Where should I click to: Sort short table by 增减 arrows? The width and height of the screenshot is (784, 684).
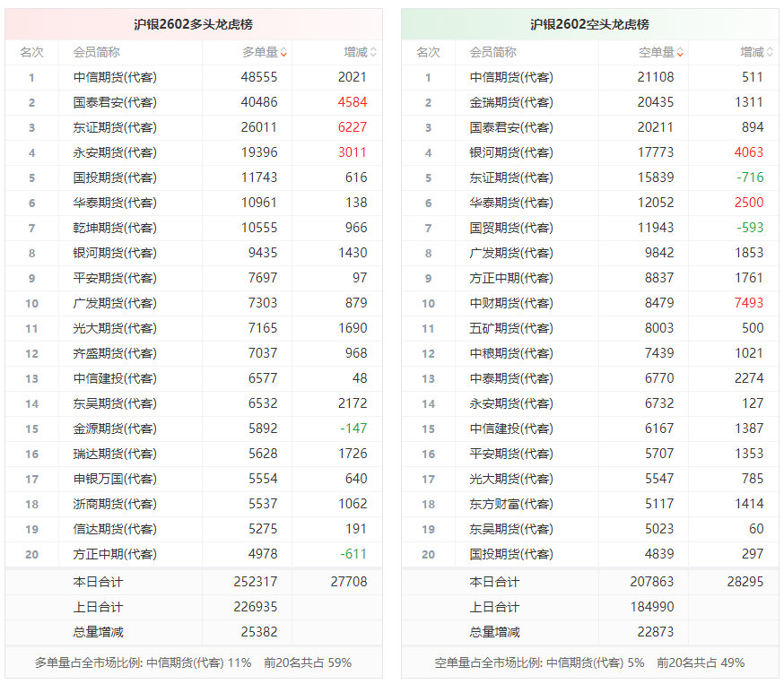(770, 53)
